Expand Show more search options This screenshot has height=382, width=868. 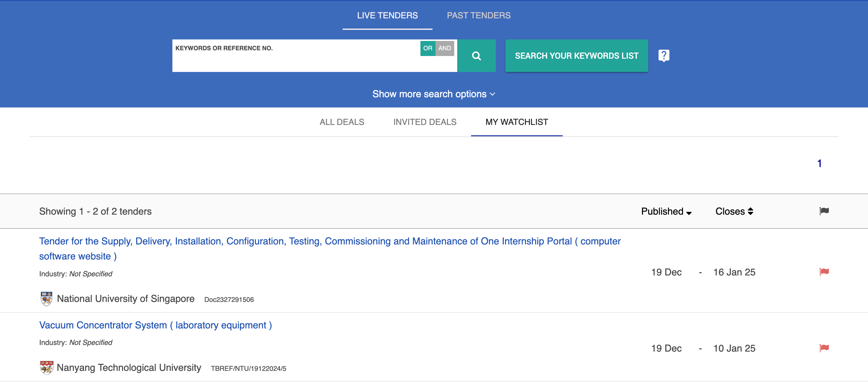click(433, 94)
